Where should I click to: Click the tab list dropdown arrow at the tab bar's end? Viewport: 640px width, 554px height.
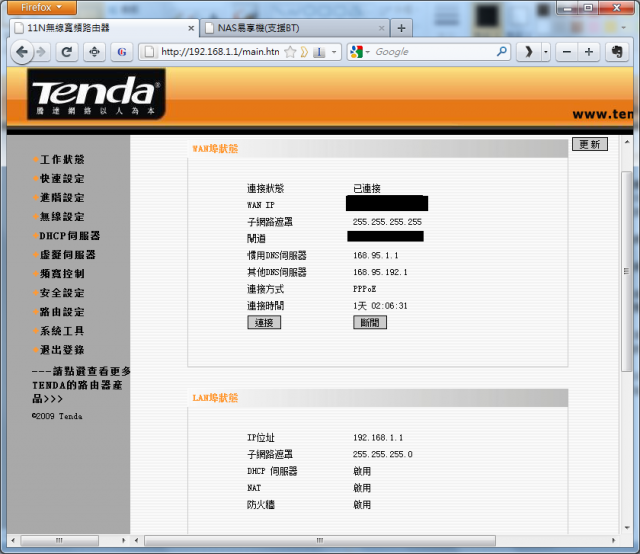click(623, 28)
